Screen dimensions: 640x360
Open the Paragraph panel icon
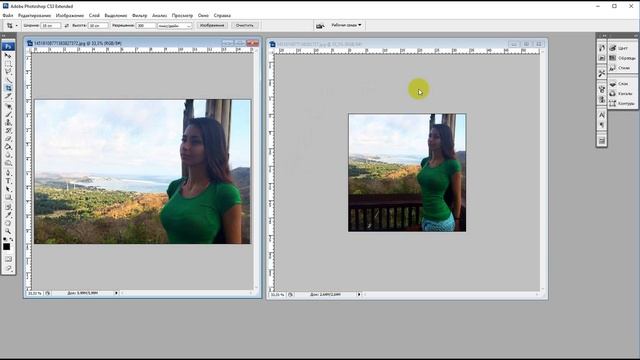coord(602,125)
